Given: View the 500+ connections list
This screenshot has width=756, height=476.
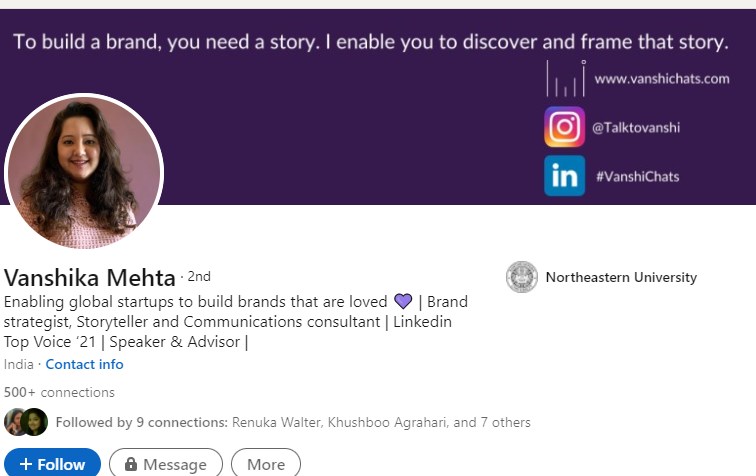Looking at the screenshot, I should pyautogui.click(x=59, y=392).
